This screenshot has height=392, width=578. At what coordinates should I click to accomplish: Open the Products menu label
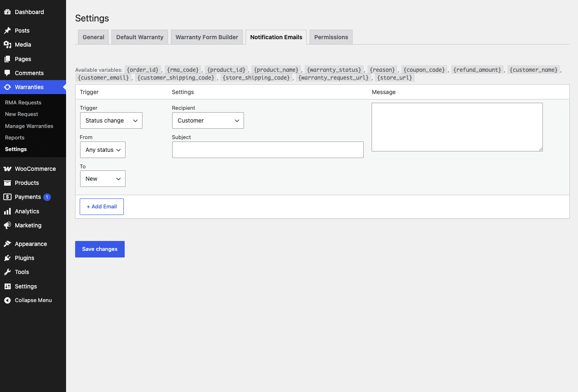[27, 183]
